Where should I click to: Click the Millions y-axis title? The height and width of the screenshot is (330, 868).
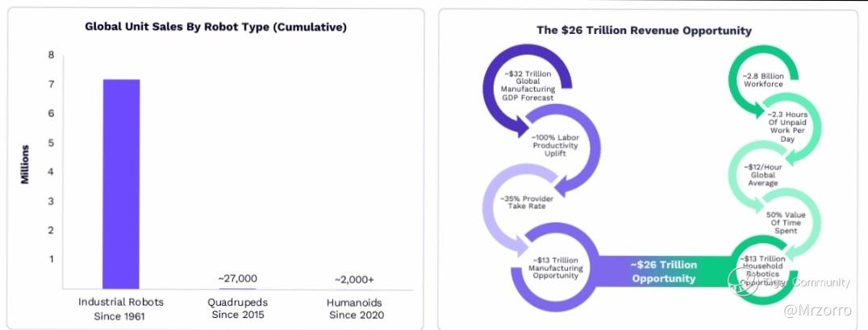coord(25,165)
